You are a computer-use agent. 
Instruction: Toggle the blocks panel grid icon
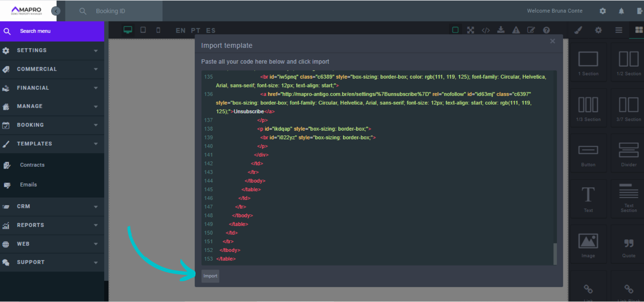(x=639, y=30)
